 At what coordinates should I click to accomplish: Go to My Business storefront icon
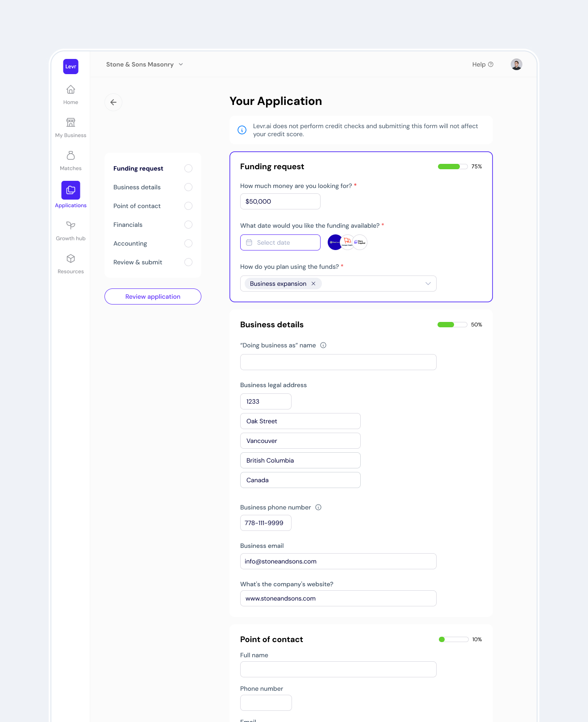[71, 123]
